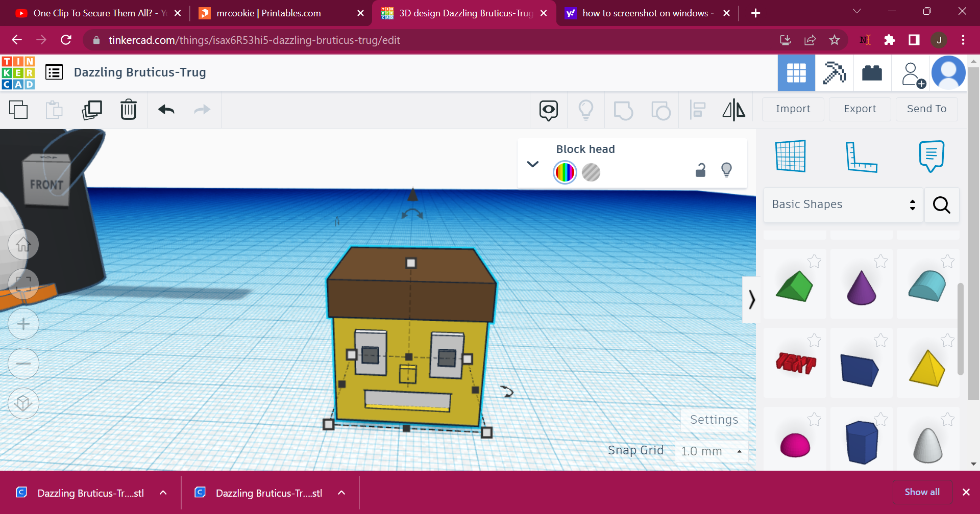The width and height of the screenshot is (980, 514).
Task: Open the Basic Shapes category dropdown
Action: pyautogui.click(x=843, y=204)
